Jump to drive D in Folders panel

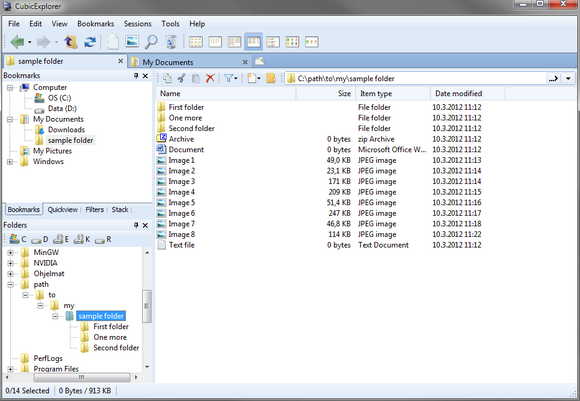coord(40,239)
